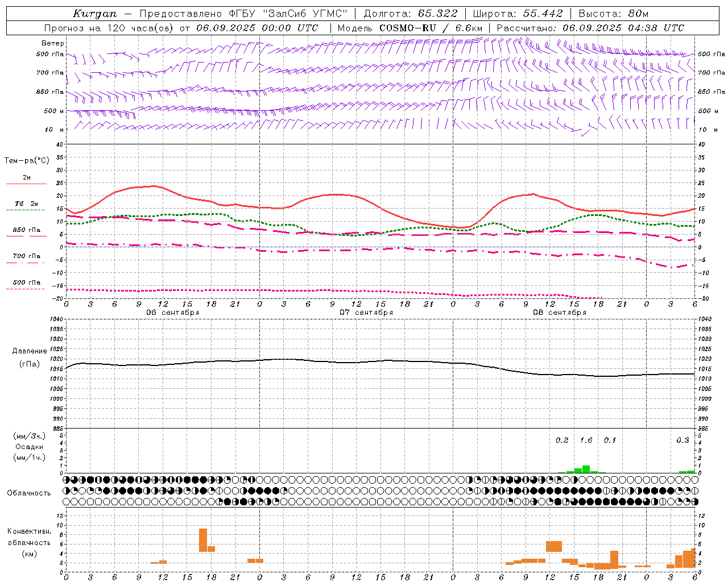Click the 'Td 2м' dew point legend entry
728x582 pixels.
[26, 203]
